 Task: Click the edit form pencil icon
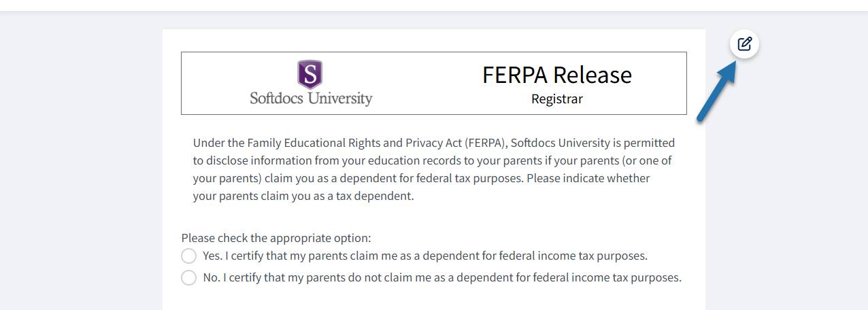click(x=744, y=44)
